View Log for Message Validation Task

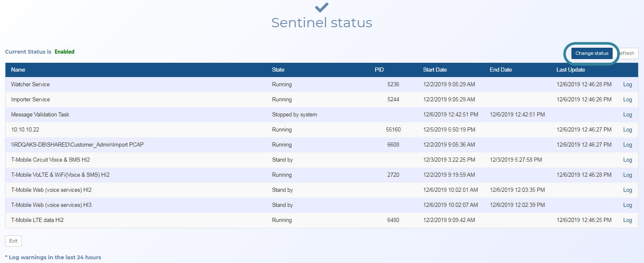click(x=627, y=115)
